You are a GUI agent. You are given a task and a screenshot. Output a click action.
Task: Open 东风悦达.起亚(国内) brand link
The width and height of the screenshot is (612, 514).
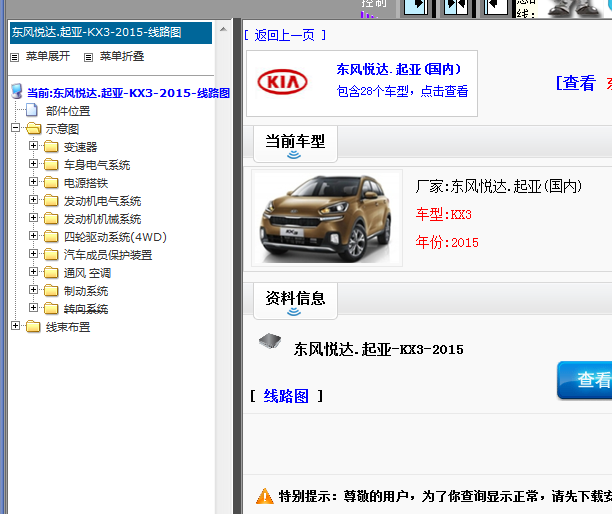coord(399,69)
